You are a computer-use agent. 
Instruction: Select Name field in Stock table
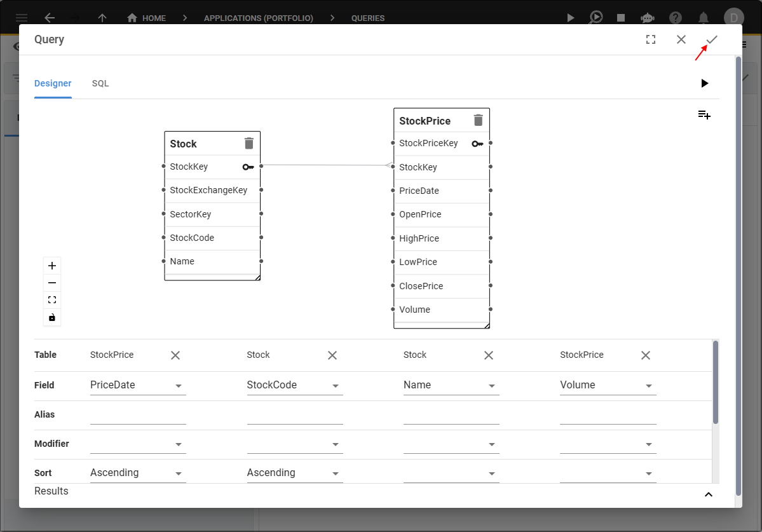click(212, 262)
